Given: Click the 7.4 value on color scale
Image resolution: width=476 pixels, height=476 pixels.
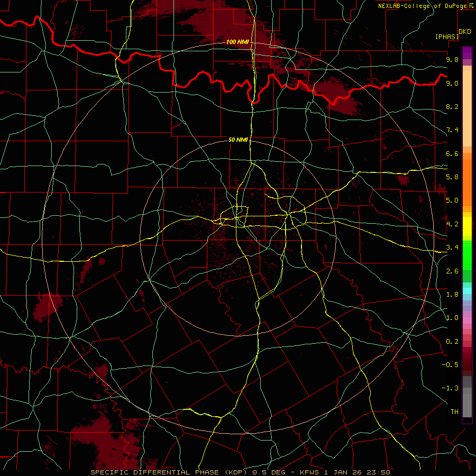Looking at the screenshot, I should pos(452,130).
